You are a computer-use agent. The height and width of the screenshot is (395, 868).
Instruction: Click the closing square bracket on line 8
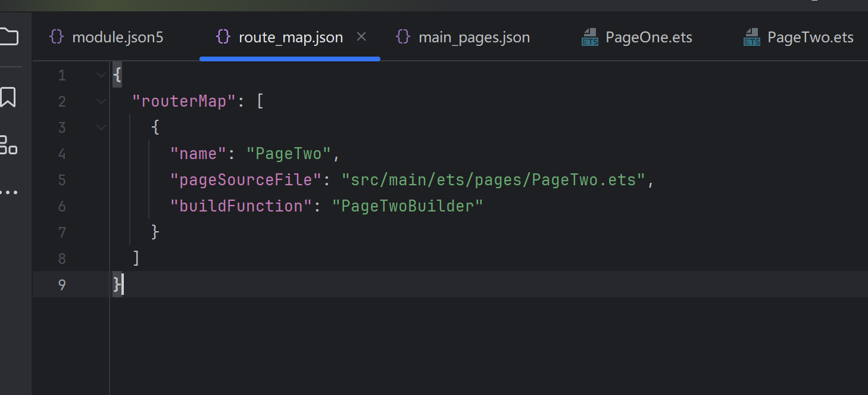click(x=136, y=259)
